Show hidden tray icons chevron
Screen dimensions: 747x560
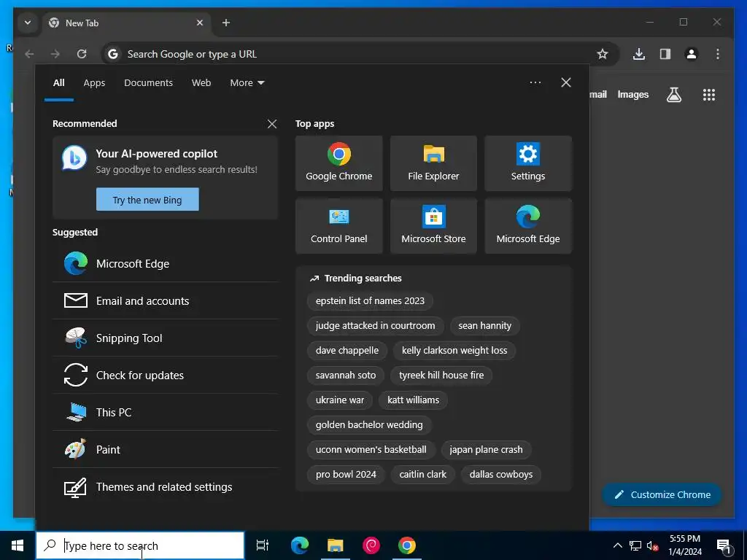(x=617, y=545)
